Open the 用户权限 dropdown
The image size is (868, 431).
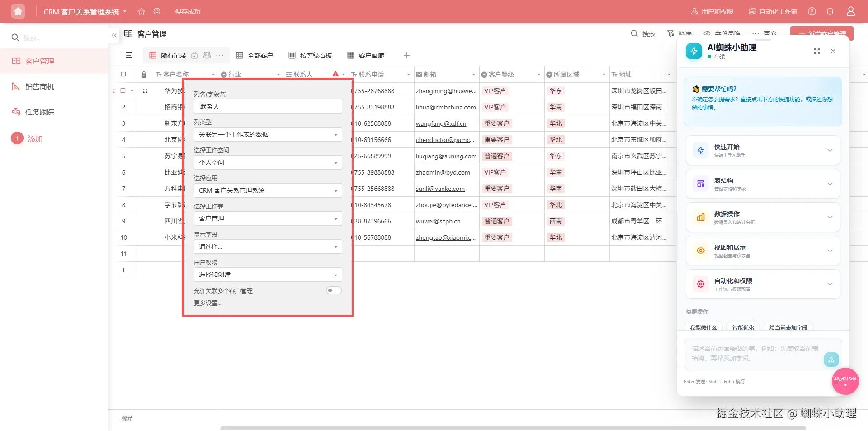click(x=268, y=275)
